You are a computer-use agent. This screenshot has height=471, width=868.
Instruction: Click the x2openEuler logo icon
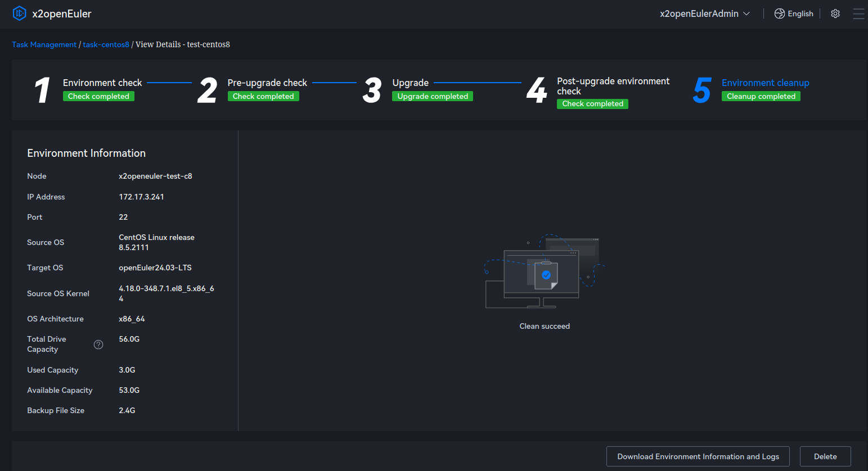19,13
